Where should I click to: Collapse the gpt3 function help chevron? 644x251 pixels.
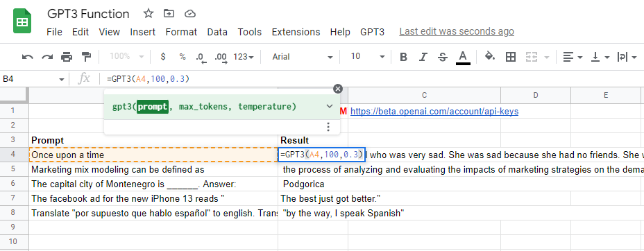330,107
